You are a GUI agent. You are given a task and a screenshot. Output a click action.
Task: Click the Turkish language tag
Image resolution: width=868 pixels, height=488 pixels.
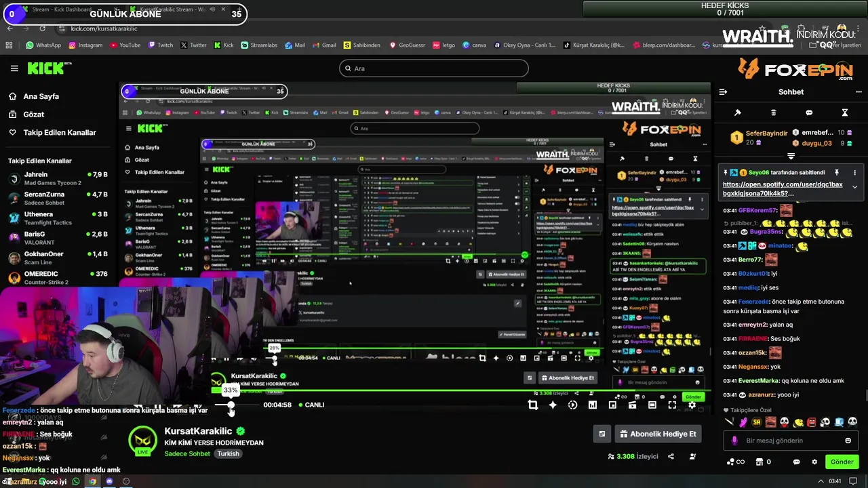229,453
